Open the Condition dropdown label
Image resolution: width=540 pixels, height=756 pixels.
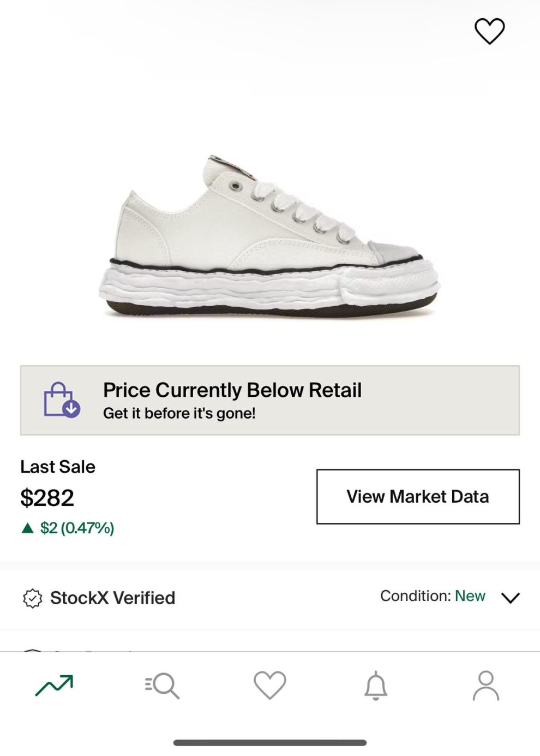(x=415, y=596)
